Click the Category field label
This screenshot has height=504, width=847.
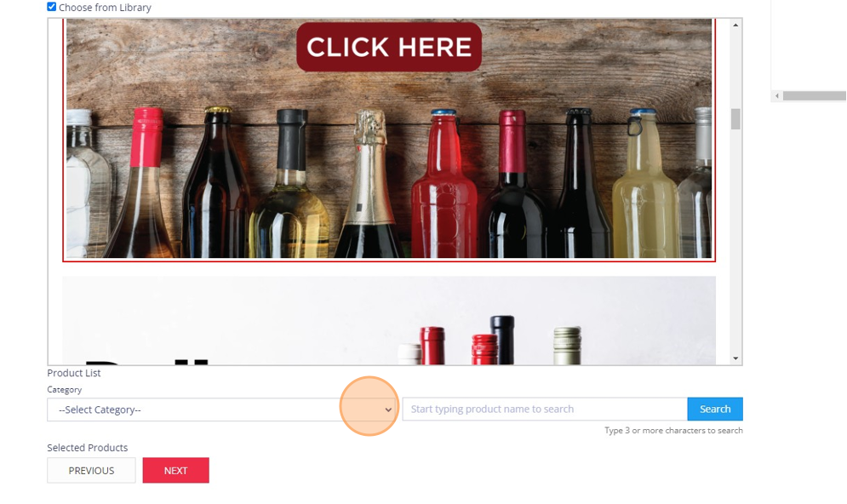[65, 389]
